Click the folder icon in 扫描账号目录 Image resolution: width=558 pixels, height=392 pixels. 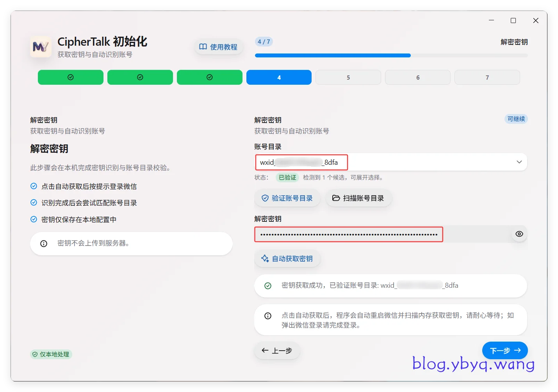pos(336,198)
